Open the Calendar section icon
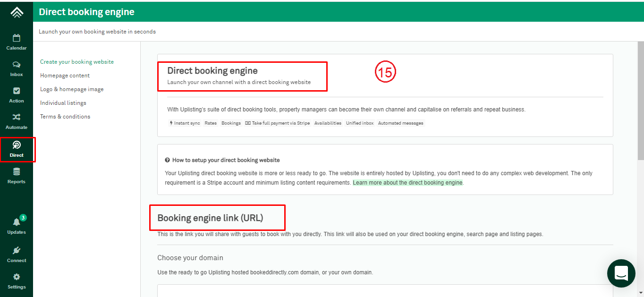This screenshot has height=297, width=644. [x=17, y=38]
